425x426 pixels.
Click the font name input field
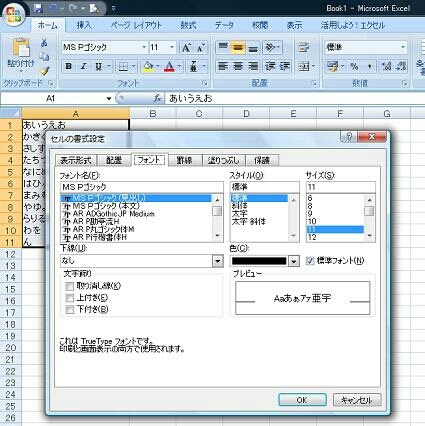pos(142,187)
